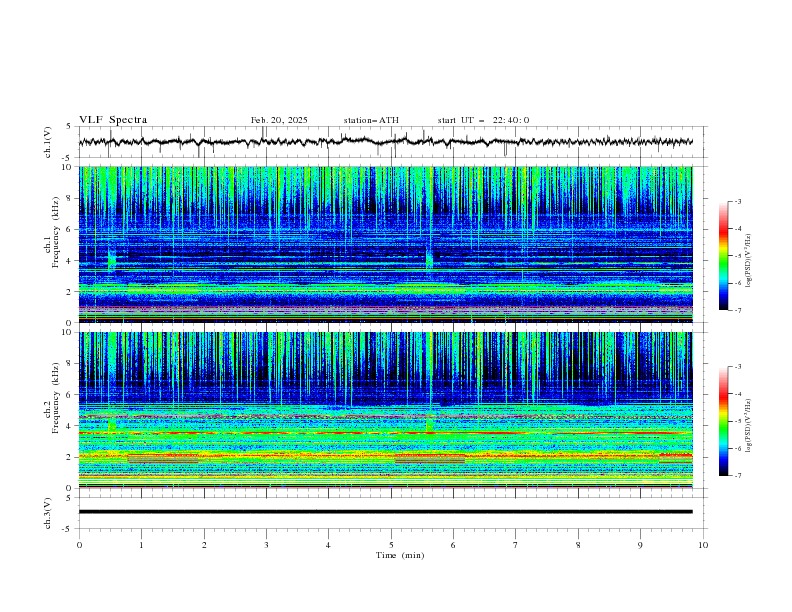The height and width of the screenshot is (612, 792).
Task: Click the ch.1 spectrogram color scale bar
Action: coord(724,256)
